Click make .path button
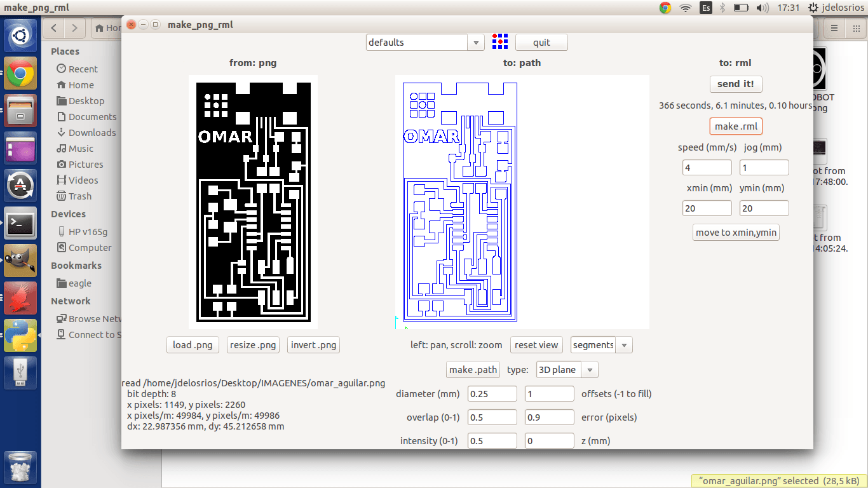The image size is (868, 488). tap(473, 370)
